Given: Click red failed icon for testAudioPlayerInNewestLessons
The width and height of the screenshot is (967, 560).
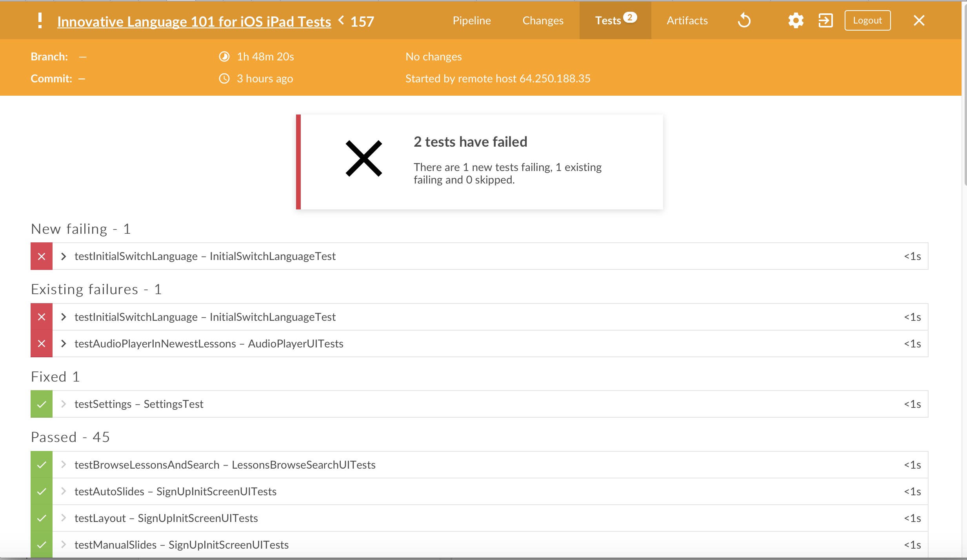Looking at the screenshot, I should pos(42,344).
